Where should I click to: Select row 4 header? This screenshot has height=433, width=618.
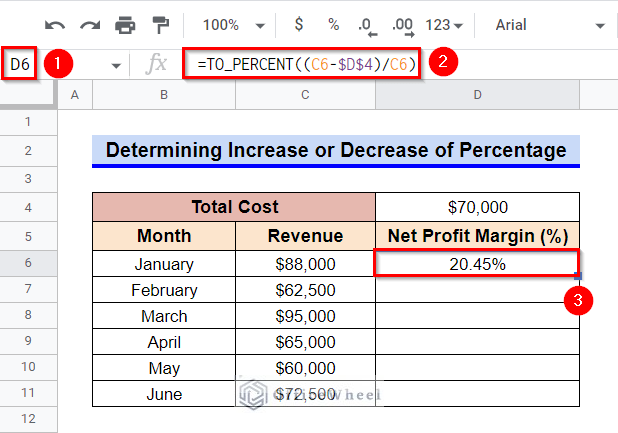click(x=28, y=208)
